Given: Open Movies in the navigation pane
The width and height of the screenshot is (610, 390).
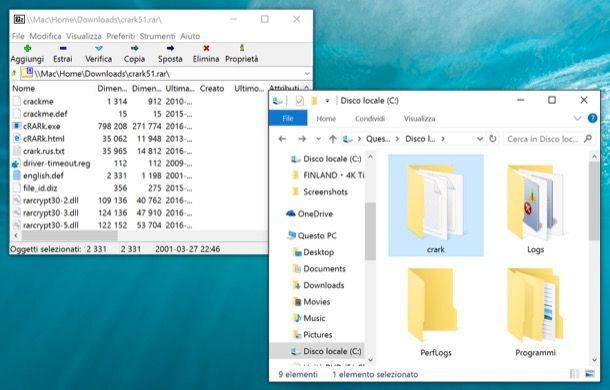Looking at the screenshot, I should (311, 302).
